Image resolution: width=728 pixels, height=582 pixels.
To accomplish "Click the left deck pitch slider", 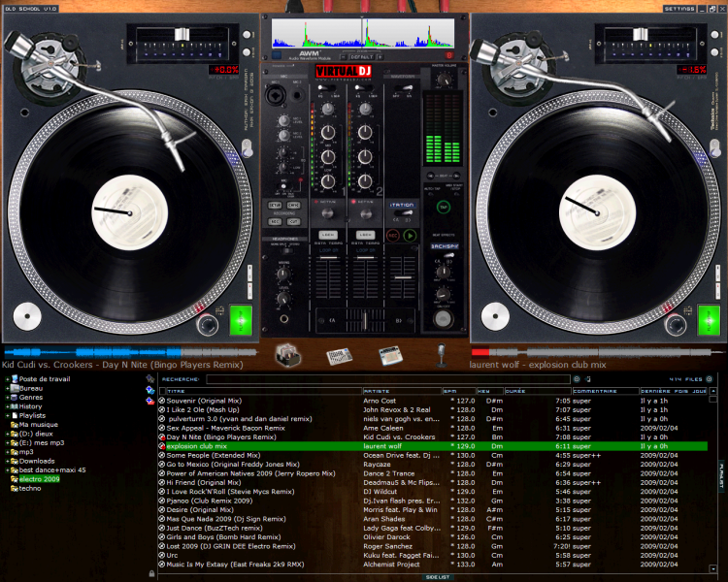I will click(182, 35).
